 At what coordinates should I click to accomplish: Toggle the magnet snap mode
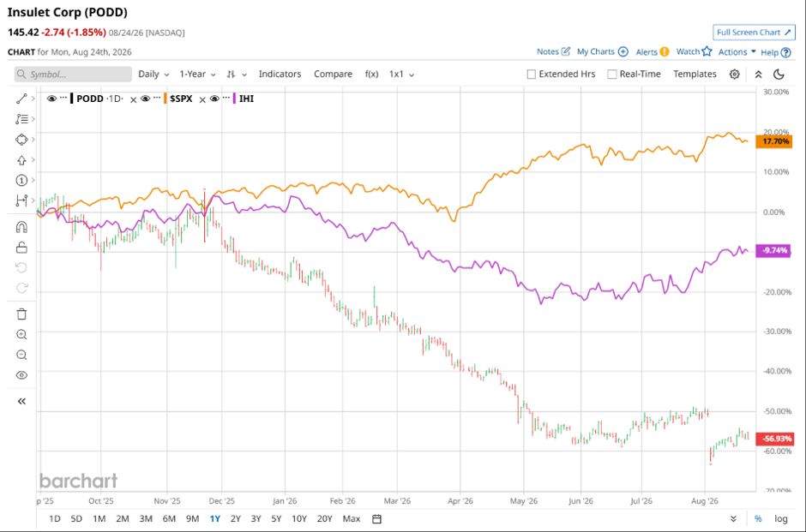pos(21,227)
